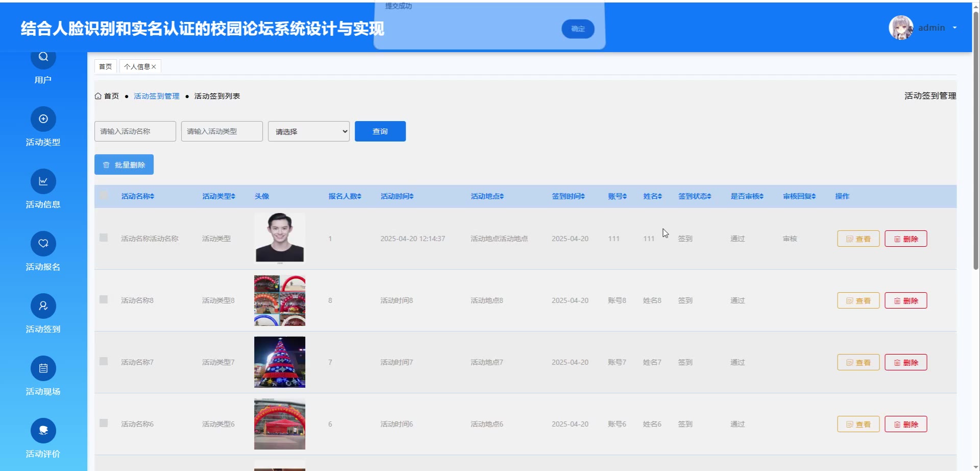Image resolution: width=980 pixels, height=471 pixels.
Task: Open the 活动评价 sidebar icon
Action: [43, 431]
